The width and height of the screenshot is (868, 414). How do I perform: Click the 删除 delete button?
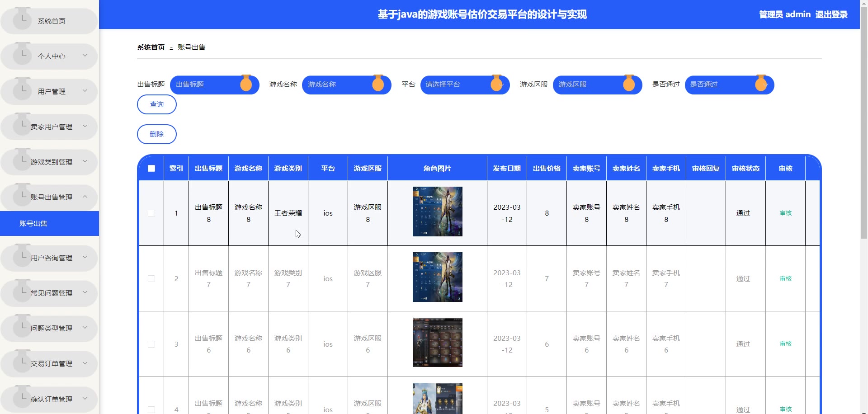point(157,134)
